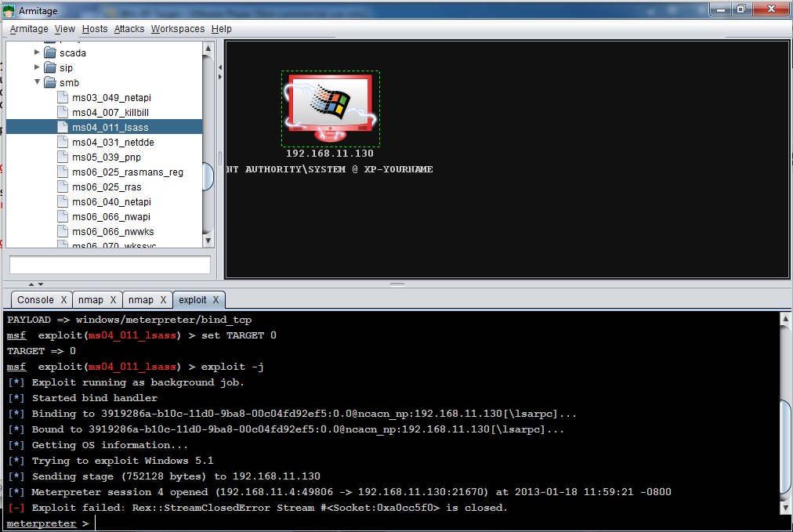Screen dimensions: 793x532
Task: Click the 'Meterpreter session 4 opened' line
Action: pos(340,492)
